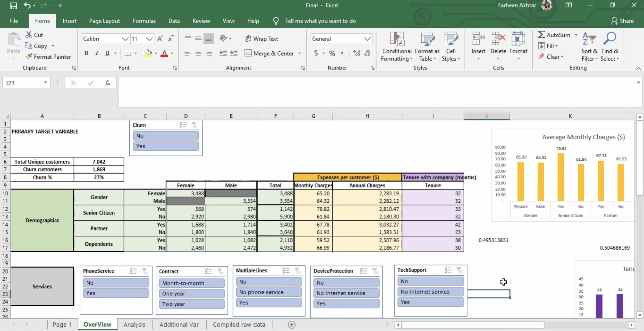Click the Insert Function fx icon

[107, 83]
